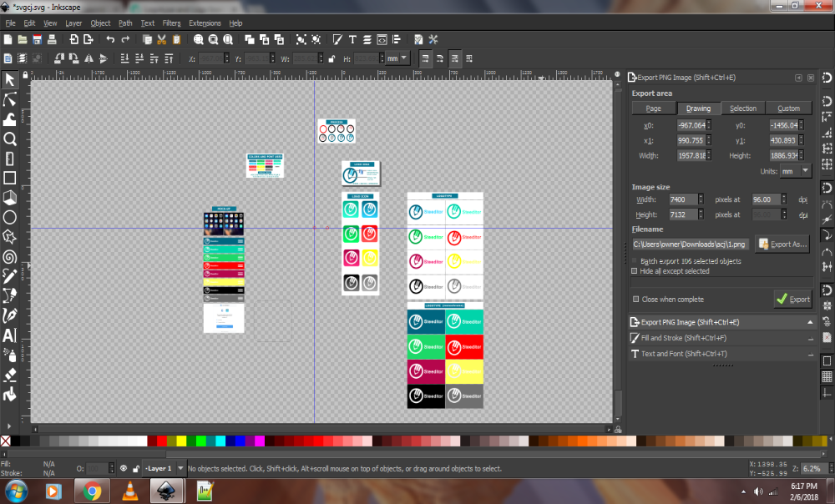Toggle width-height lock ratio icon

[x=331, y=58]
